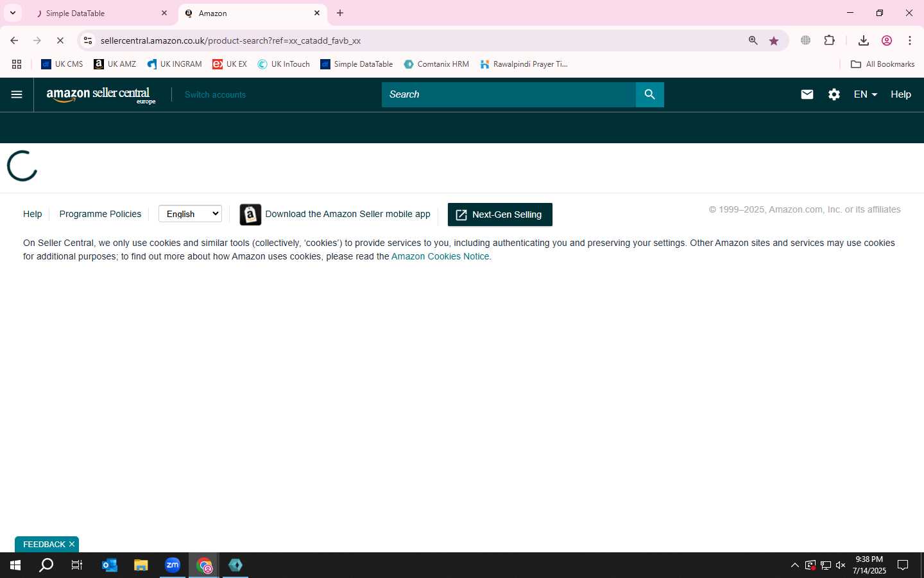The width and height of the screenshot is (924, 578).
Task: Open the UK INGRAM bookmark
Action: click(x=175, y=64)
